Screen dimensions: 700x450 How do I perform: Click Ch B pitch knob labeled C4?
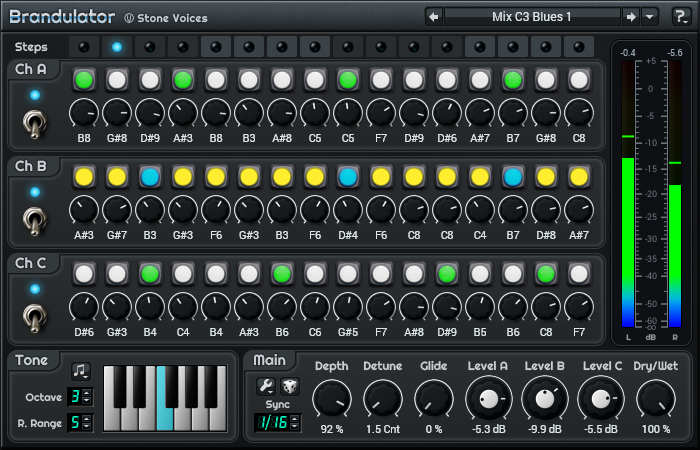(x=480, y=209)
